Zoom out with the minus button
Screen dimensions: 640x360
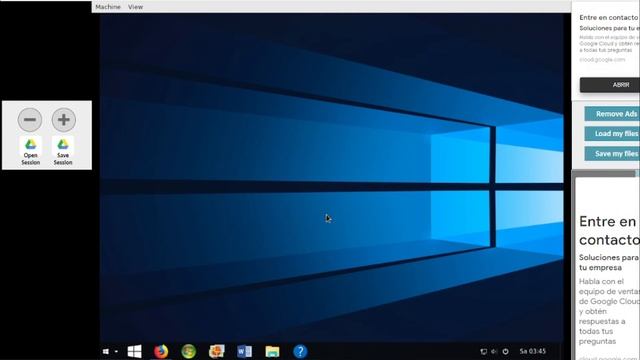pos(30,120)
